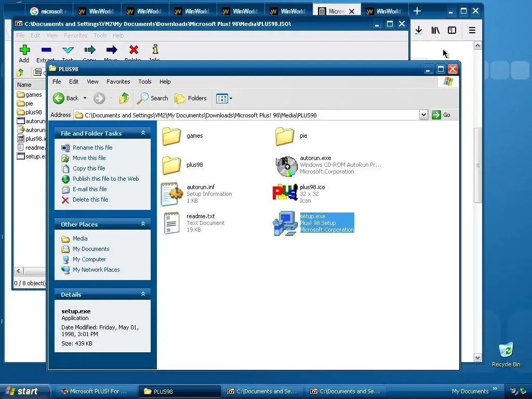This screenshot has width=532, height=399.
Task: Click Publish this file to the Web
Action: tap(105, 179)
